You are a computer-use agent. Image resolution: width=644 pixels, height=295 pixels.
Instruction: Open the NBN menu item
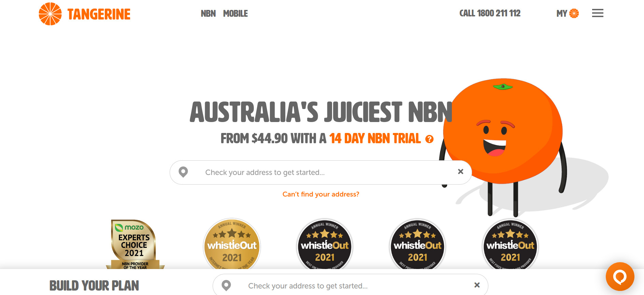tap(208, 14)
